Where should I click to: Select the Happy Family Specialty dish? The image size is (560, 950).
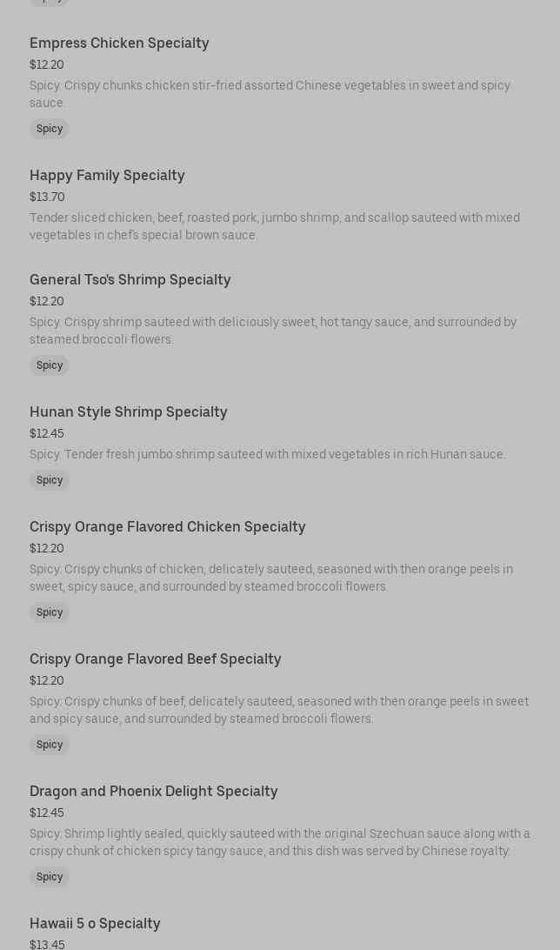tap(107, 176)
